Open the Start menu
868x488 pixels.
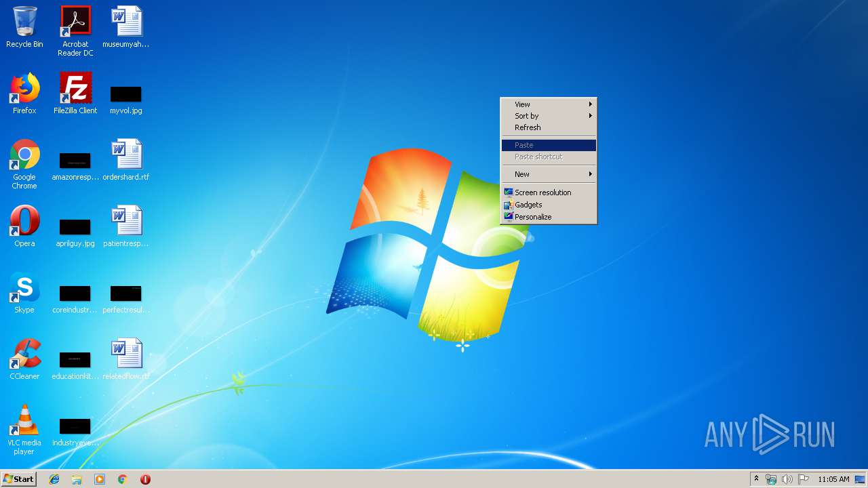click(x=18, y=479)
